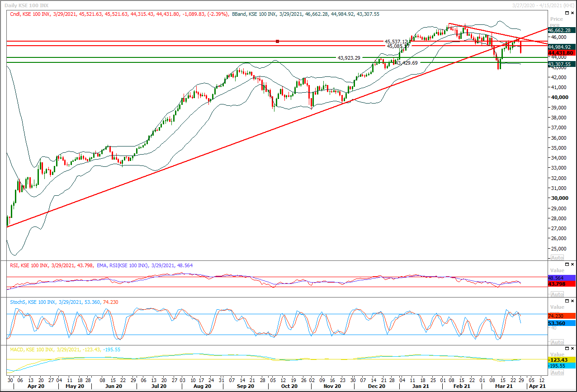Click the 'Daily KSE 100 INX' chart title
Viewport: 577px width, 392px height.
[26, 5]
